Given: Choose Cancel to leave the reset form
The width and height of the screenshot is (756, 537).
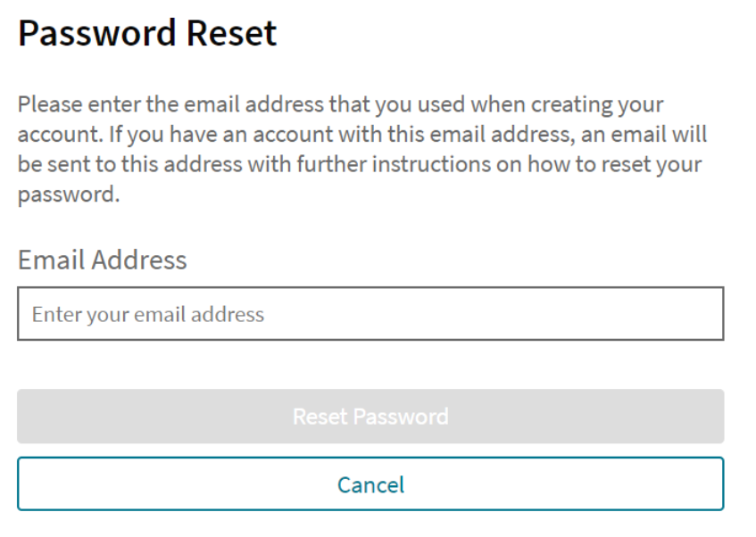Looking at the screenshot, I should point(370,484).
